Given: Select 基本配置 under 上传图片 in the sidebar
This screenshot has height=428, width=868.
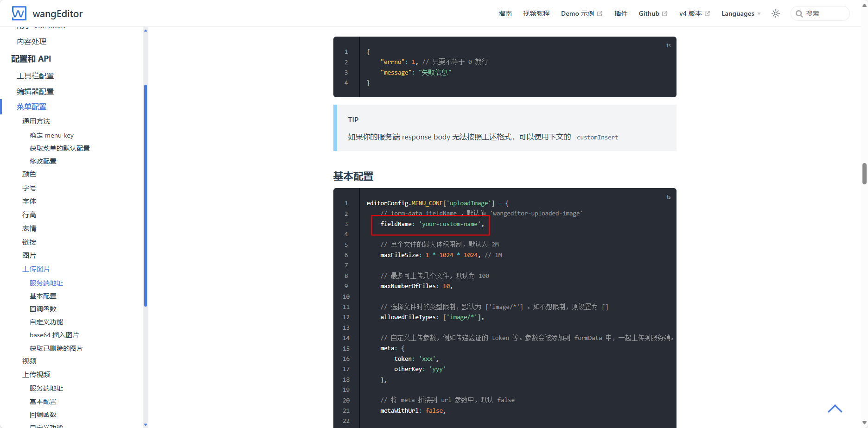Looking at the screenshot, I should pyautogui.click(x=43, y=296).
